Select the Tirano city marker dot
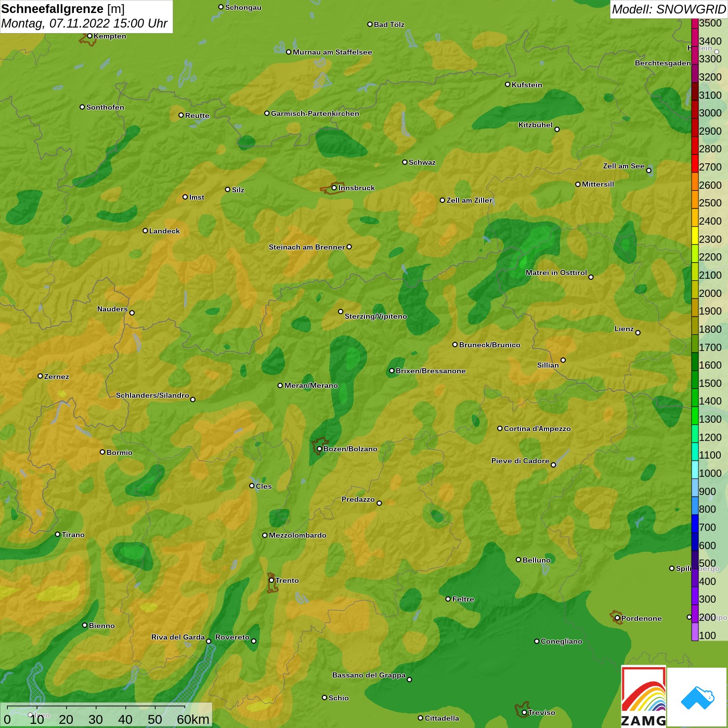The image size is (728, 728). (58, 535)
